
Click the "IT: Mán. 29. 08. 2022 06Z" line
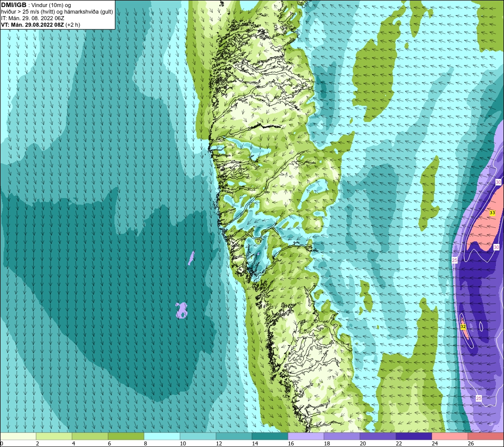click(32, 18)
